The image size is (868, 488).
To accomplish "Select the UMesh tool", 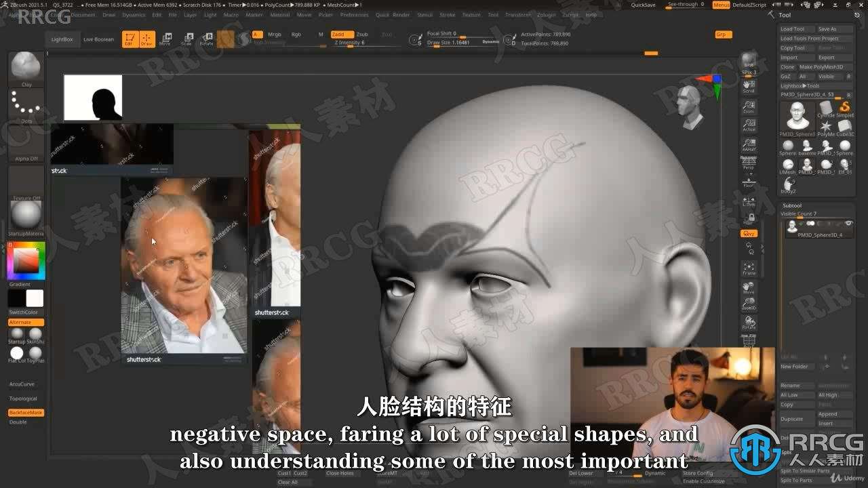I will pyautogui.click(x=788, y=165).
